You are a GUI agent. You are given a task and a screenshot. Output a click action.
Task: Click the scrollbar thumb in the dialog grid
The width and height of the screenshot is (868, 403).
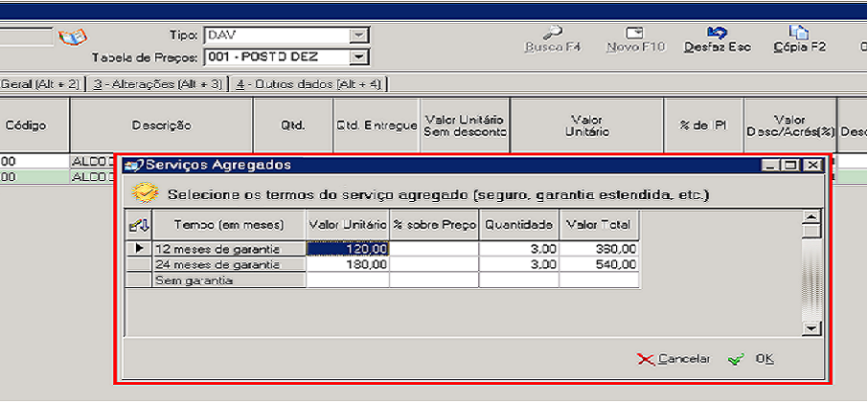(x=812, y=231)
